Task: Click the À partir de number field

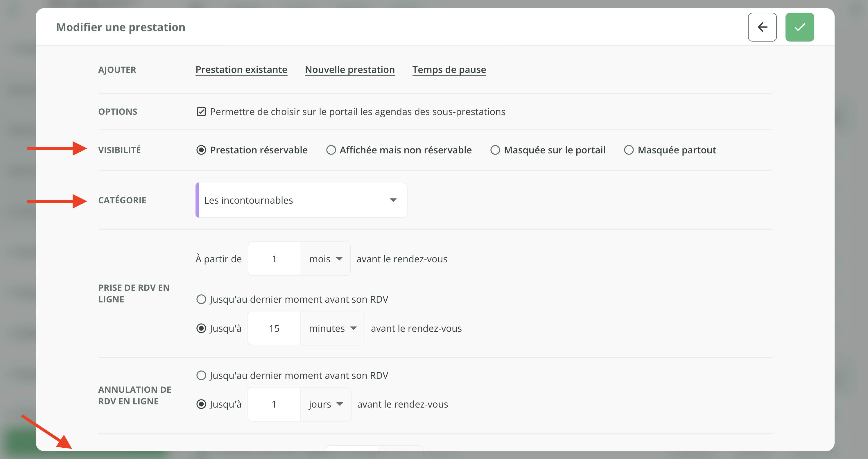Action: (274, 259)
